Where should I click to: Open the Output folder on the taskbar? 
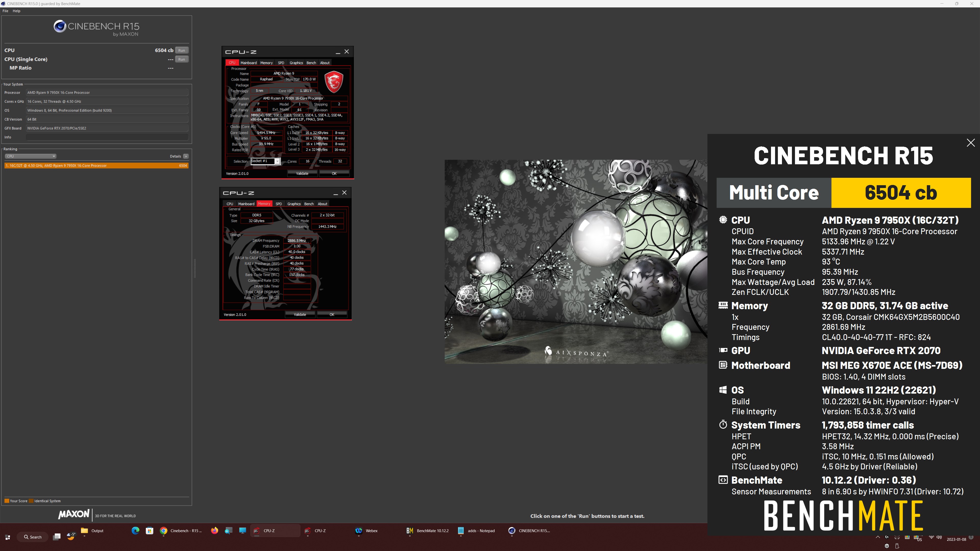point(92,531)
